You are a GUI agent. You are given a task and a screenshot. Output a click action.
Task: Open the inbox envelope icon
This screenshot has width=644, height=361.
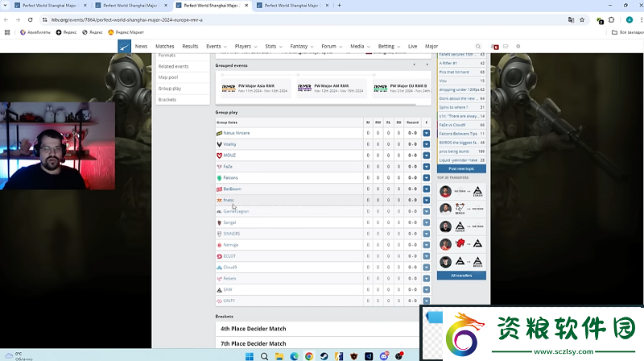click(506, 47)
